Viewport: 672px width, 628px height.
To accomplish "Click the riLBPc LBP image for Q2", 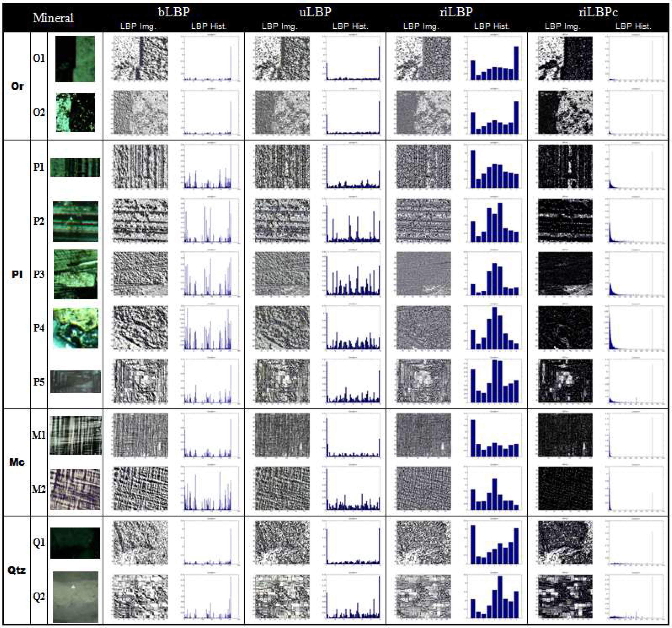I will 565,597.
